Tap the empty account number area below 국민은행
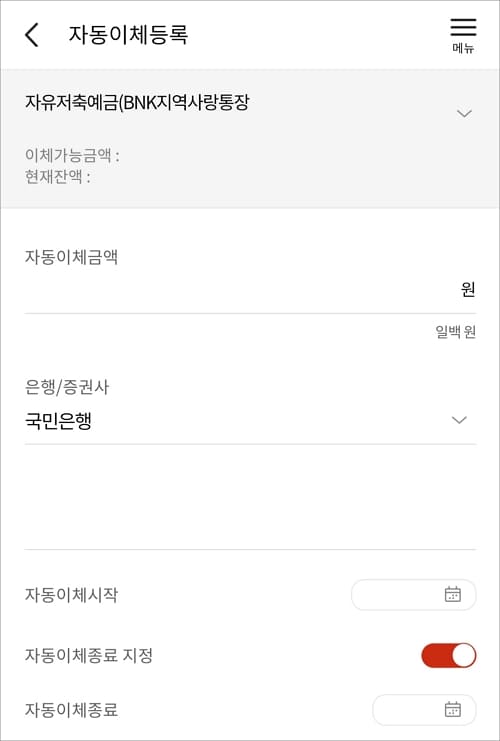Image resolution: width=500 pixels, height=741 pixels. 250,496
